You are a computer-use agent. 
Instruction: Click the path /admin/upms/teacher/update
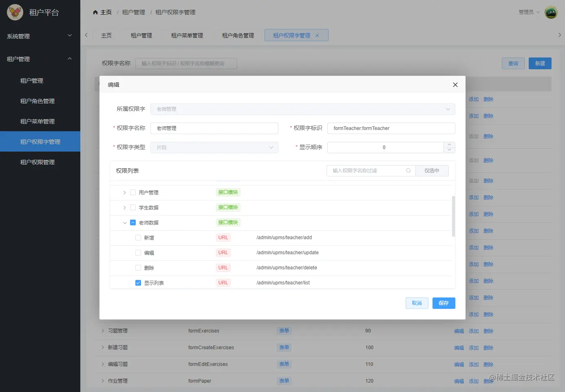(x=287, y=253)
